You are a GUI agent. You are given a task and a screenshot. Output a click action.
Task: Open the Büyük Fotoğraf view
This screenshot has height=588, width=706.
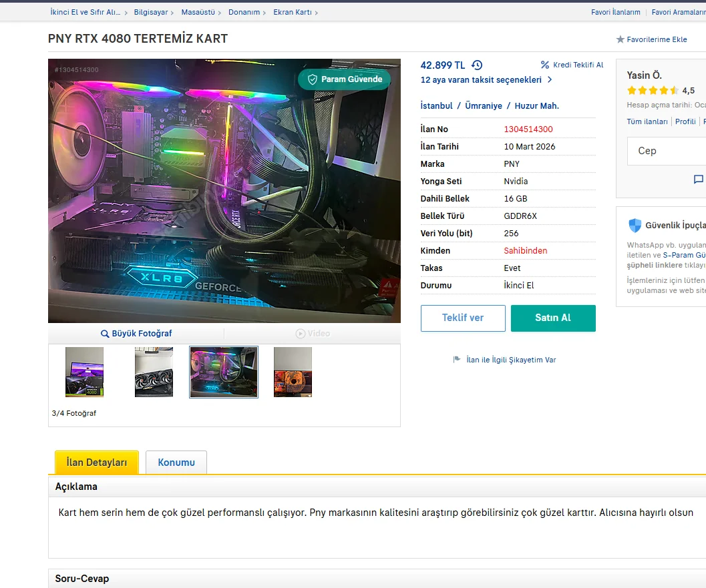pos(136,334)
